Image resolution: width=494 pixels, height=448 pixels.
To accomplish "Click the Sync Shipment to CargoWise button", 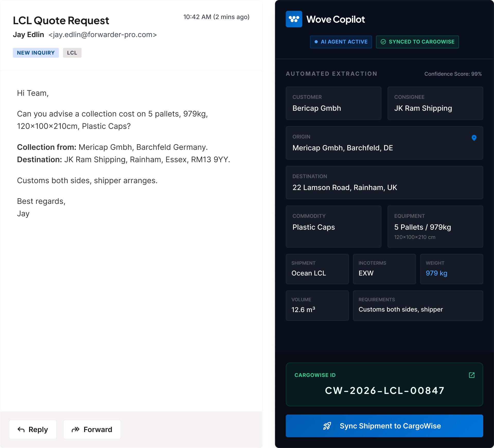I will [x=384, y=426].
